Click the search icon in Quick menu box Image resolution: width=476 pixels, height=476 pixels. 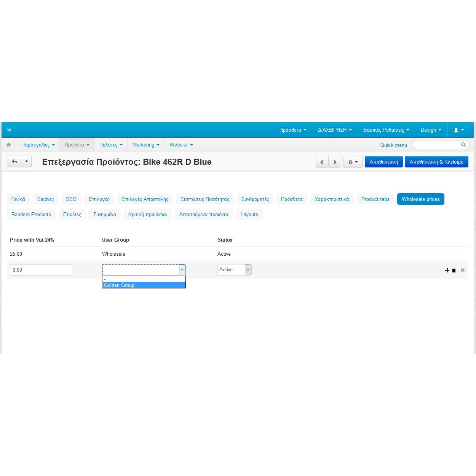[x=463, y=145]
